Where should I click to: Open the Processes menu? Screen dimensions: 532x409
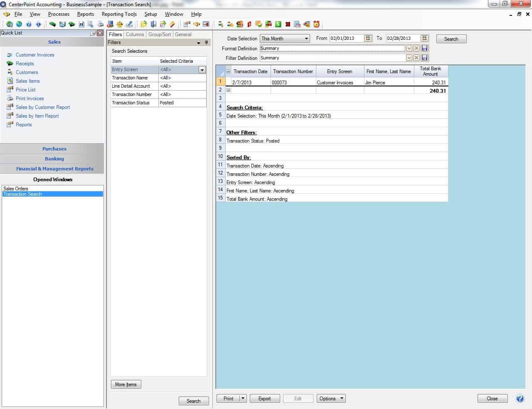click(x=59, y=14)
